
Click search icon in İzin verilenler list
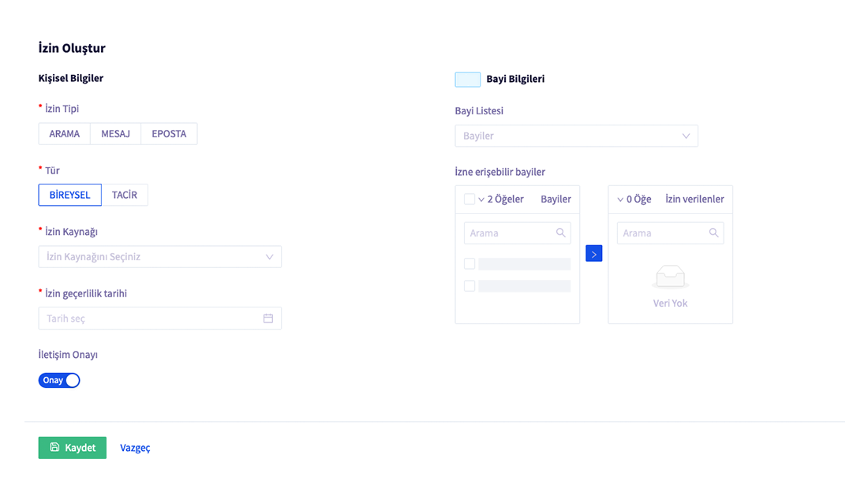click(x=713, y=233)
